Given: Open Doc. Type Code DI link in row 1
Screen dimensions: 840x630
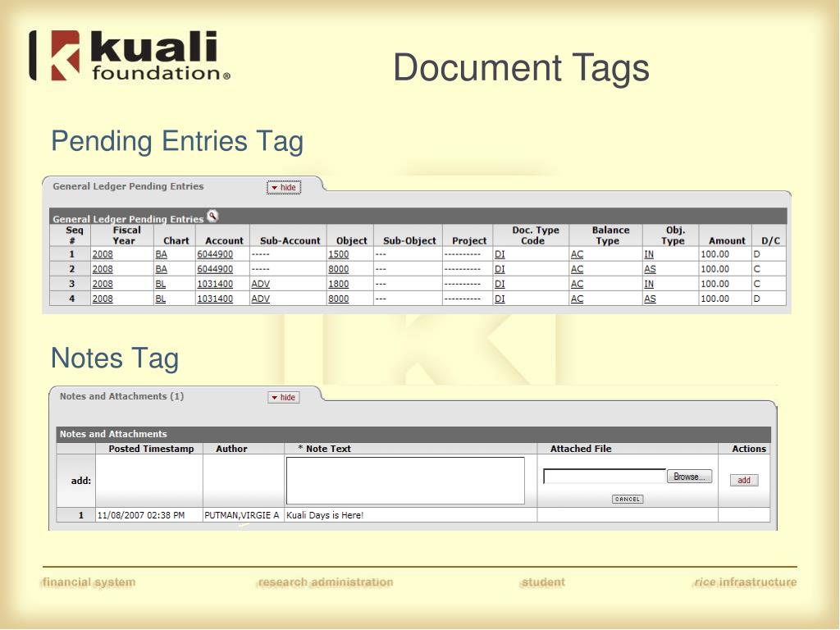Looking at the screenshot, I should (500, 254).
